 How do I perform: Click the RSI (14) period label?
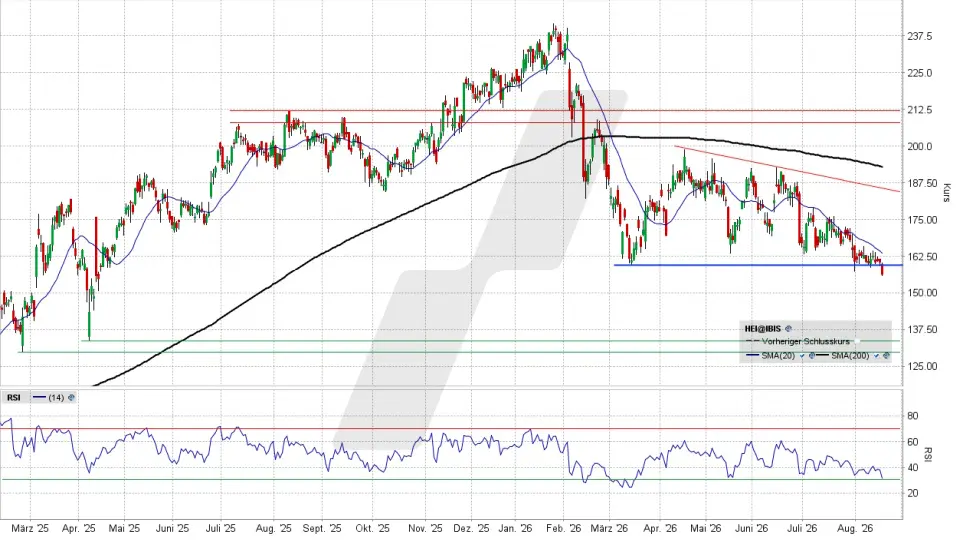coord(56,398)
